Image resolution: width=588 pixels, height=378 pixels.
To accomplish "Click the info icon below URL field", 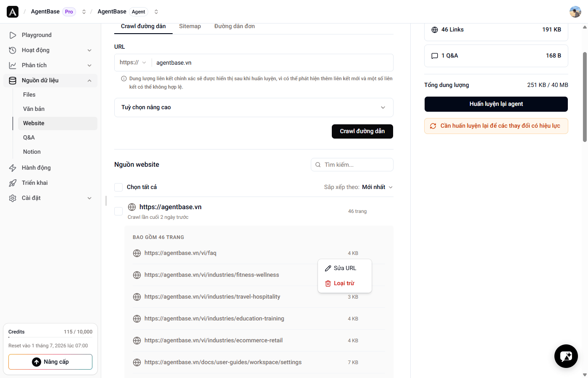I will 124,79.
